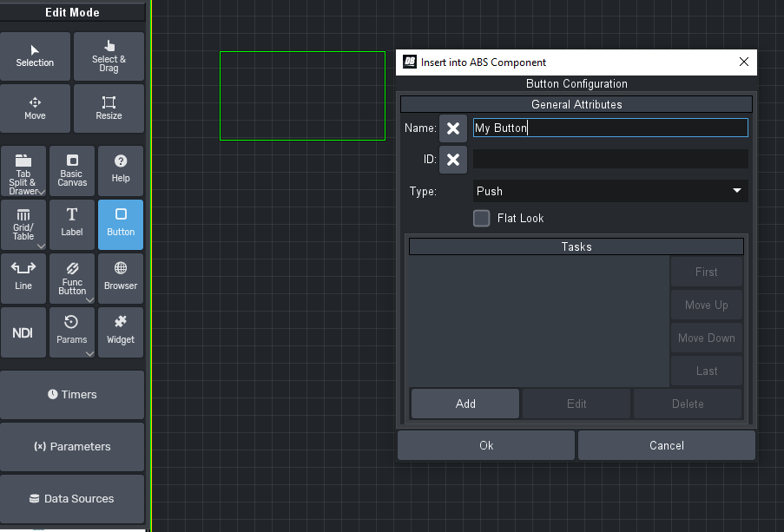The width and height of the screenshot is (784, 532).
Task: Open the Help tool
Action: [x=121, y=171]
